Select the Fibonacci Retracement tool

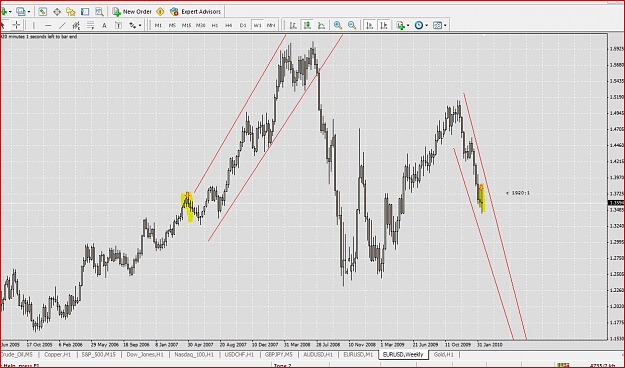90,26
